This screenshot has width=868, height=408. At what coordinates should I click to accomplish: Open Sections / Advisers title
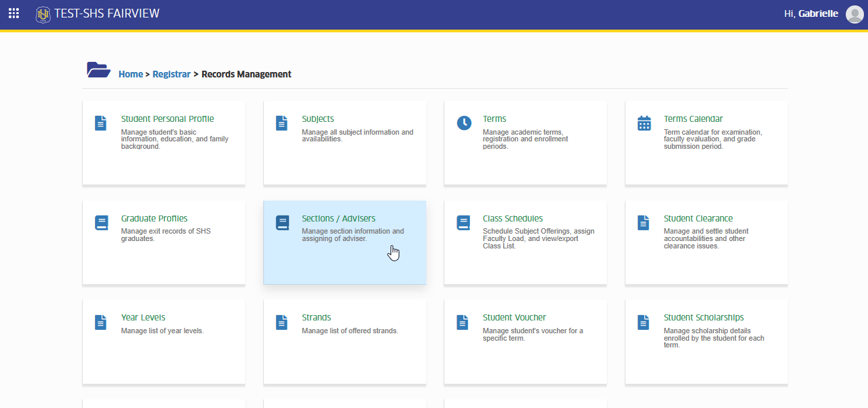[x=339, y=218]
